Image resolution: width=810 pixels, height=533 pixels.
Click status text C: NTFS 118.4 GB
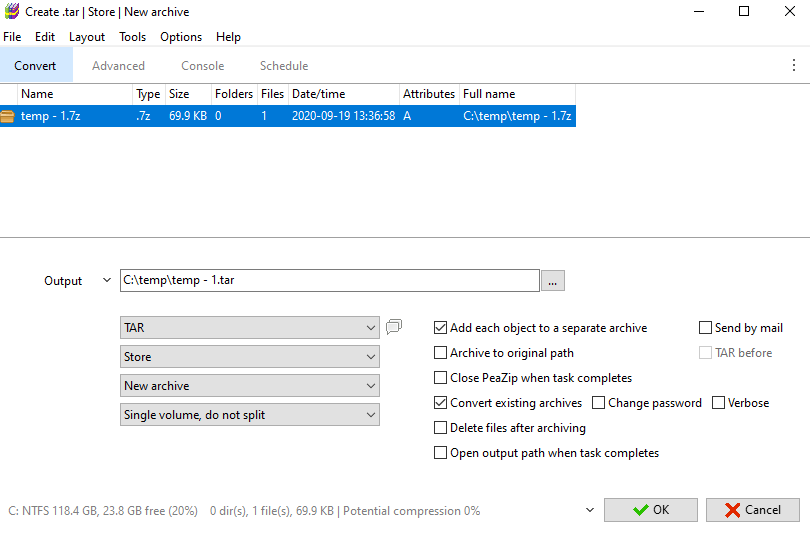(54, 511)
